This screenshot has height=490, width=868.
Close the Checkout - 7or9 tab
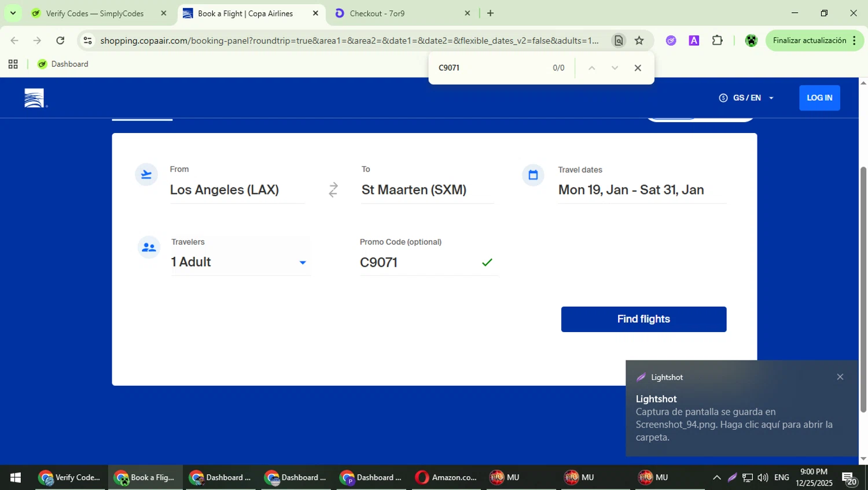point(468,13)
